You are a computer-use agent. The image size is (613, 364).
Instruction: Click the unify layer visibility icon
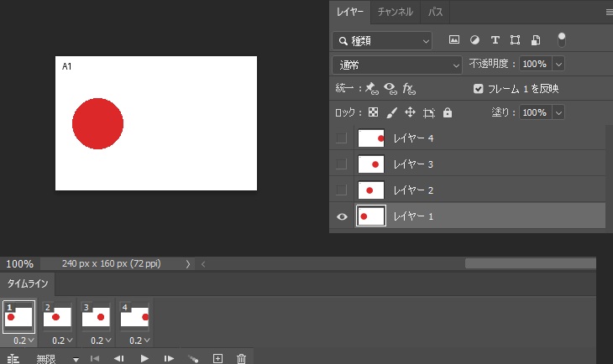tap(390, 89)
